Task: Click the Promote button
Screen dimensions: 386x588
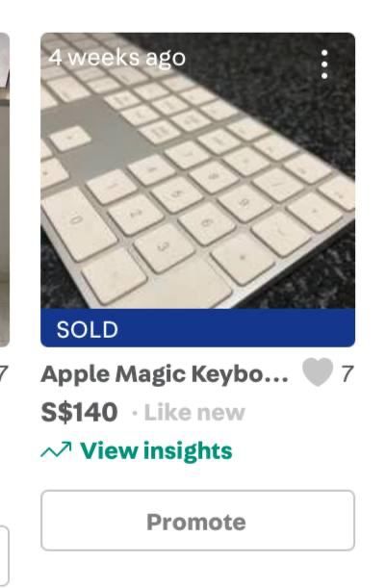Action: click(197, 521)
